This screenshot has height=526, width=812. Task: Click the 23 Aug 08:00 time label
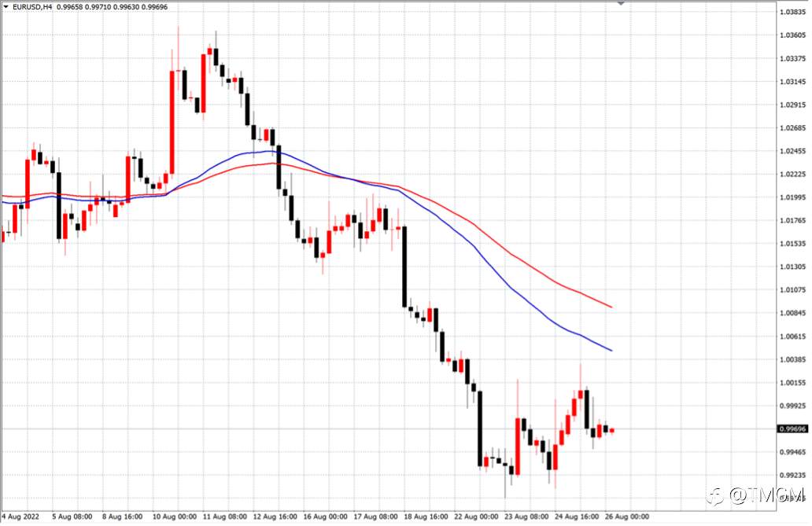coord(526,517)
